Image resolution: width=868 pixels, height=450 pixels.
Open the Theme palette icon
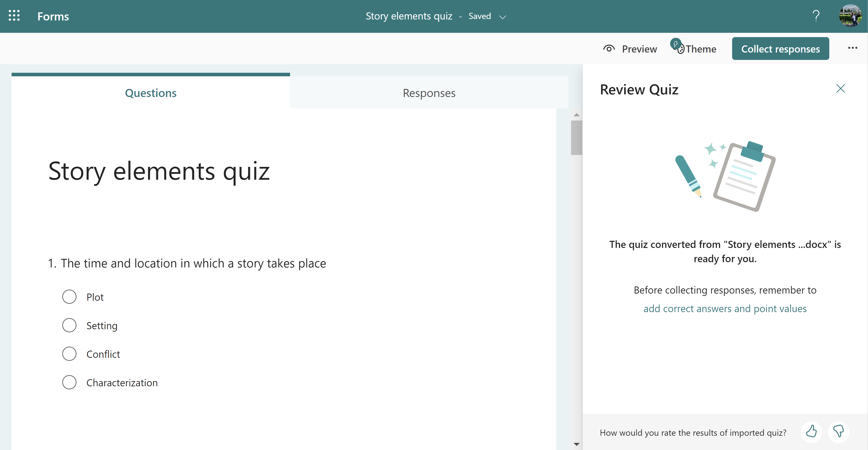680,49
